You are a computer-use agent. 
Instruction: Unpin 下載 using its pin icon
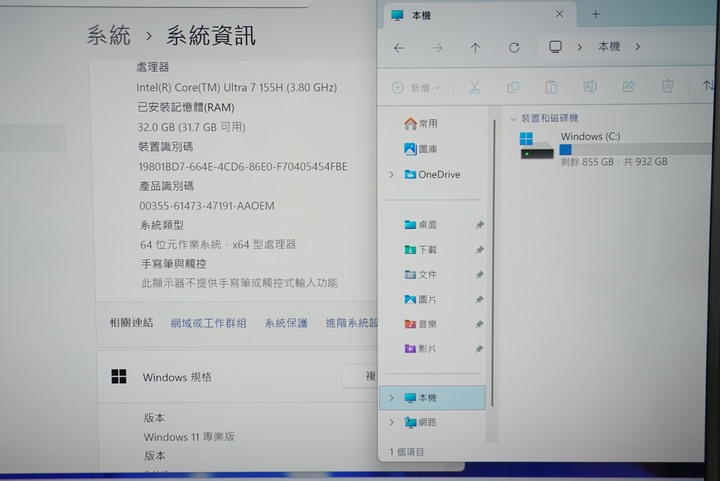(479, 250)
